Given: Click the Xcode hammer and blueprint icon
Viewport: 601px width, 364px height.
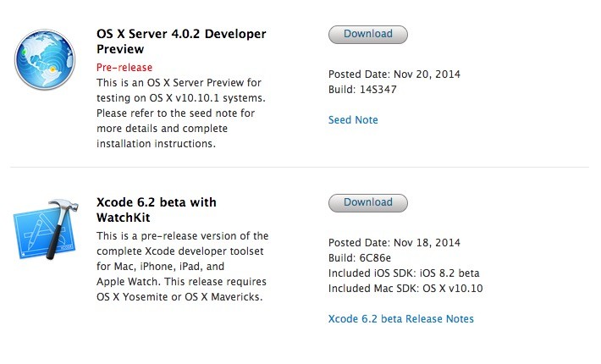Looking at the screenshot, I should click(x=46, y=229).
